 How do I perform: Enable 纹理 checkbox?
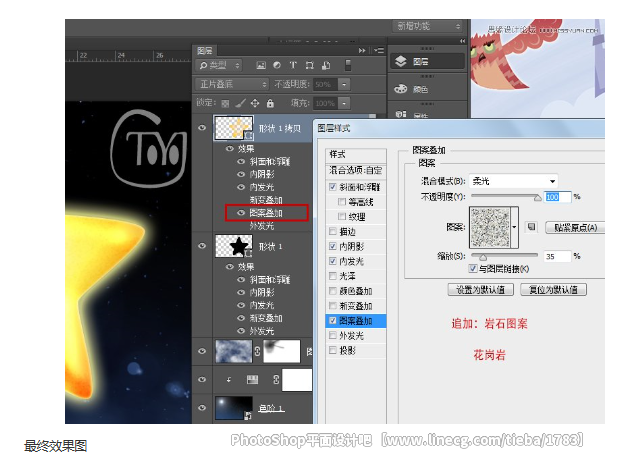pyautogui.click(x=342, y=216)
